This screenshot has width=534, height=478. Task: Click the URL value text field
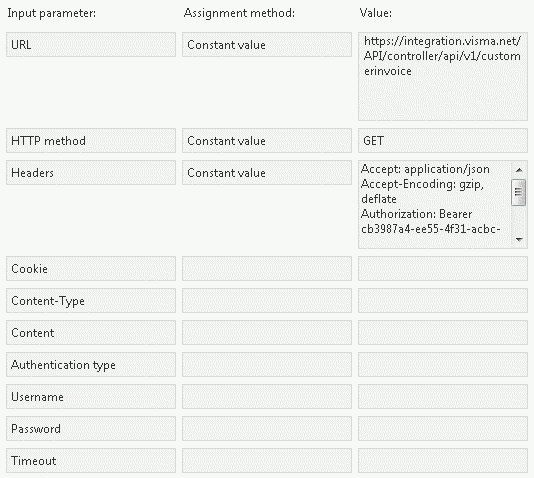click(x=443, y=77)
